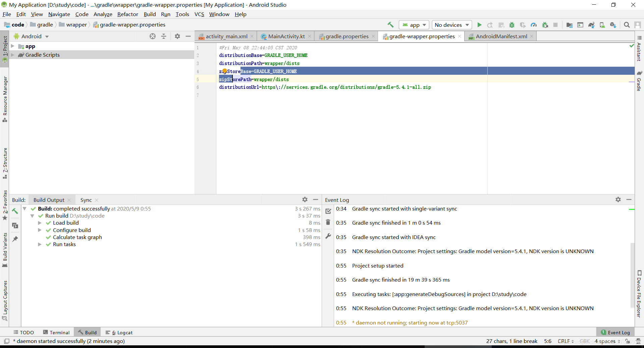Open the Terminal tool window button
The width and height of the screenshot is (644, 348).
tap(56, 332)
